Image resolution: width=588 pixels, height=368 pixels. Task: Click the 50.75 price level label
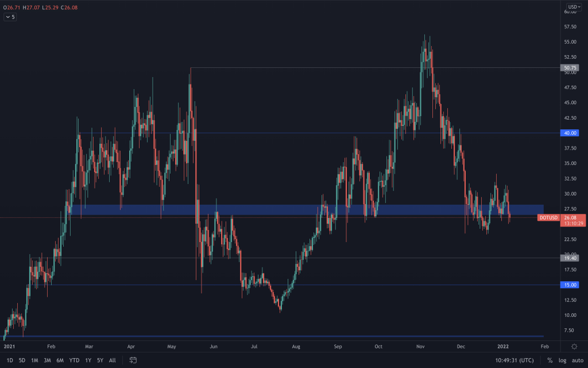coord(570,68)
